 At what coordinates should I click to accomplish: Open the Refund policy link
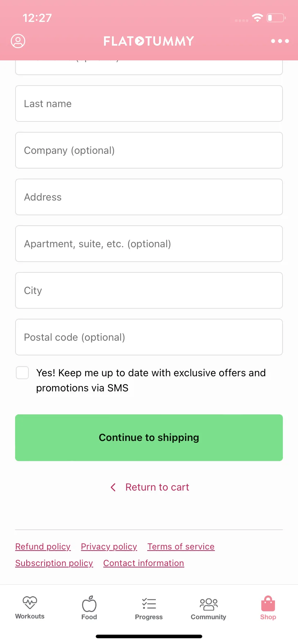tap(43, 547)
